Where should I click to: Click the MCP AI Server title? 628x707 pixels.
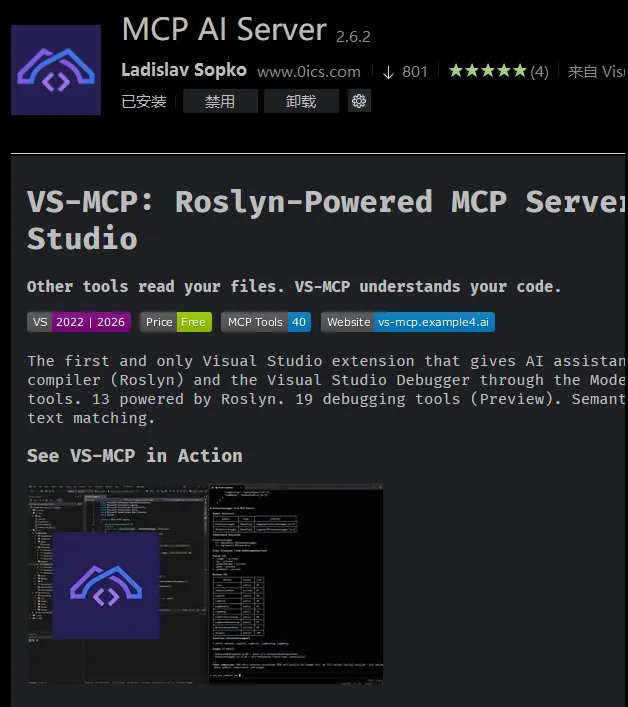point(224,30)
